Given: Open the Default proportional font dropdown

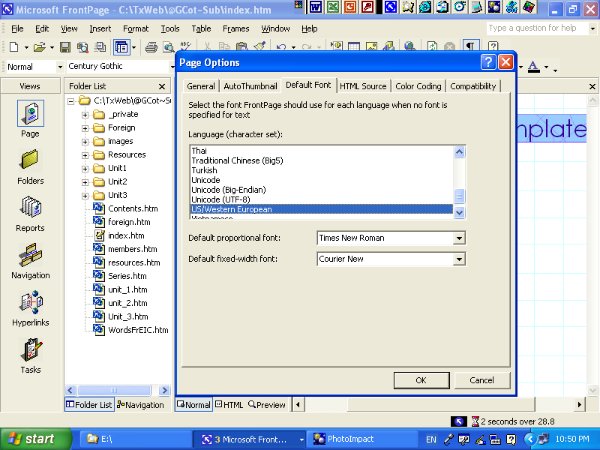Looking at the screenshot, I should [459, 238].
